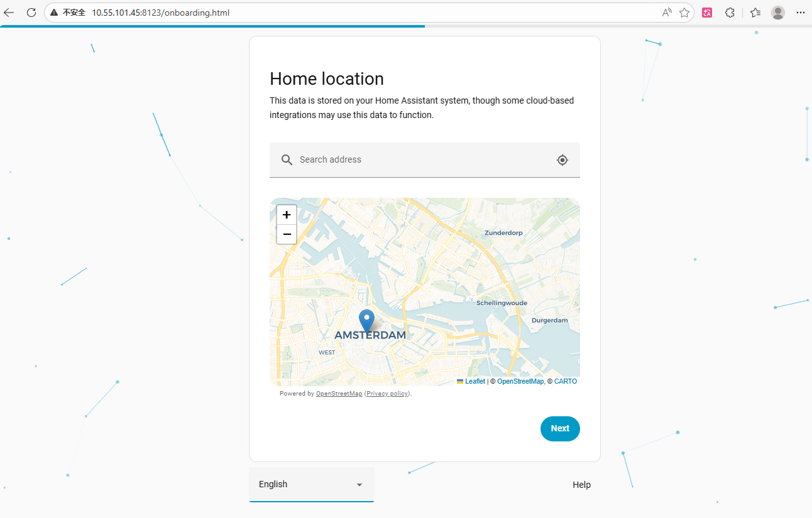Click the search magnifier icon
This screenshot has width=812, height=518.
(x=287, y=160)
